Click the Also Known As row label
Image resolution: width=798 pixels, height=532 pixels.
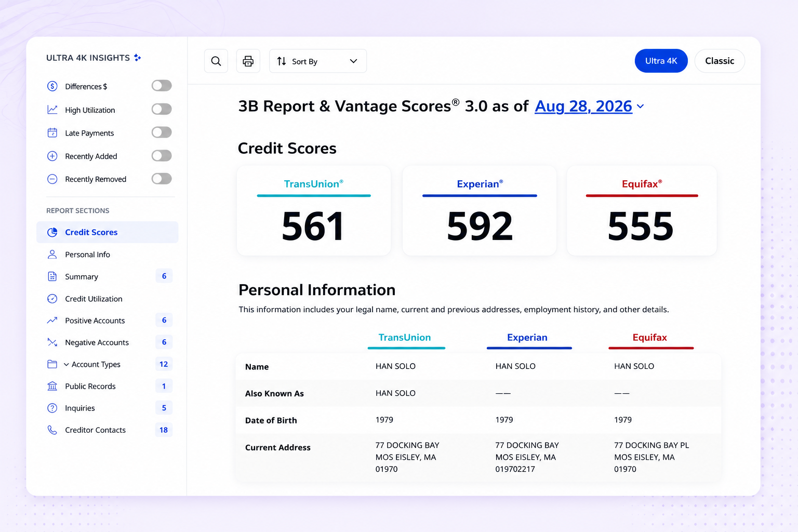[x=274, y=394]
